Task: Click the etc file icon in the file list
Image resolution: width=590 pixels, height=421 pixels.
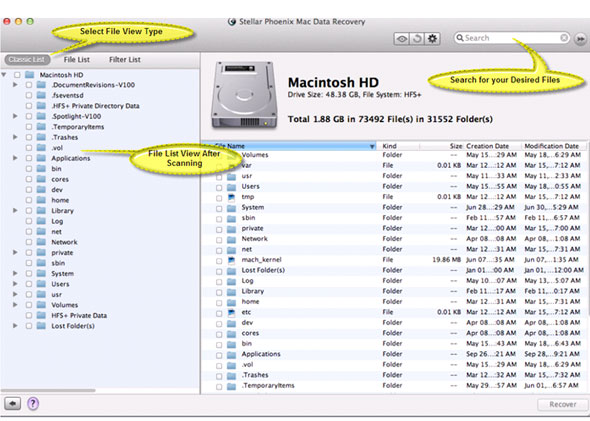Action: coord(231,312)
